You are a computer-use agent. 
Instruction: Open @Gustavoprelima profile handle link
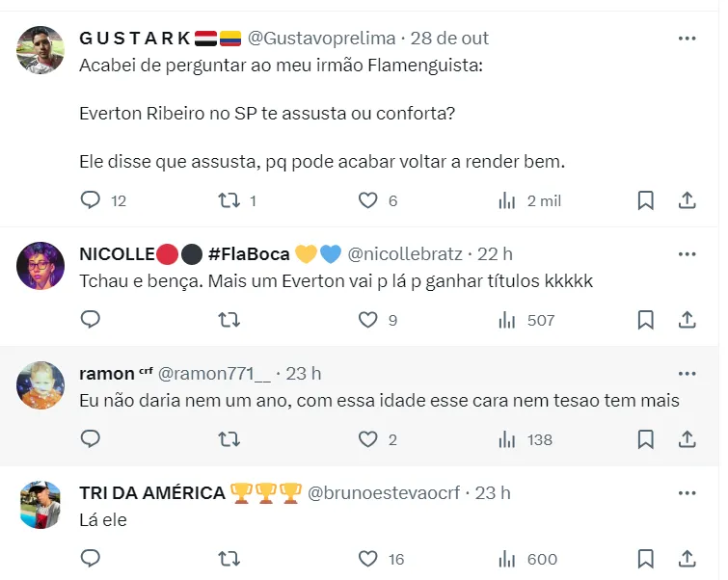coord(321,39)
